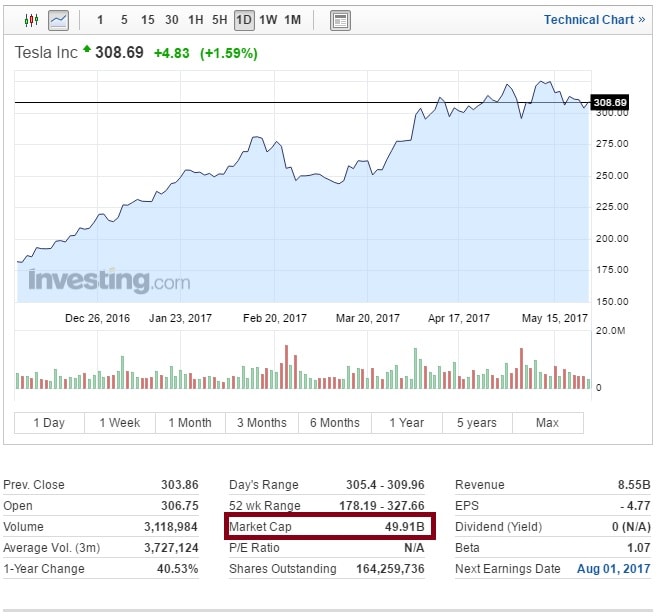Select the 1 Year range tab
Screen dimensions: 662x616
point(406,423)
